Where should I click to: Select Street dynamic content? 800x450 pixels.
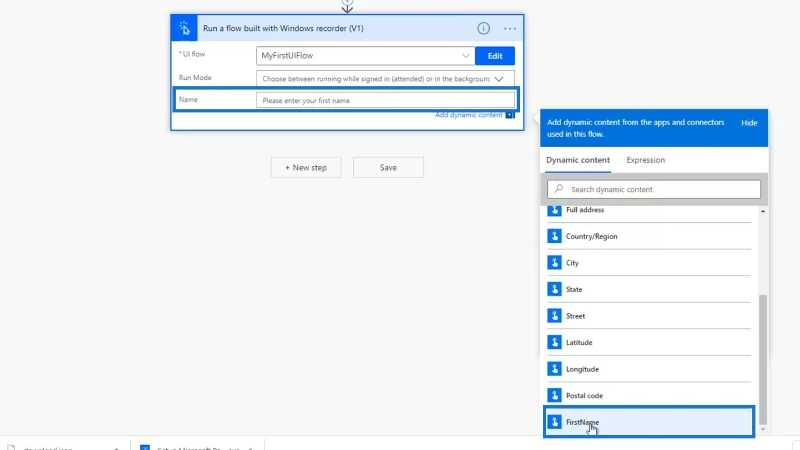tap(649, 316)
